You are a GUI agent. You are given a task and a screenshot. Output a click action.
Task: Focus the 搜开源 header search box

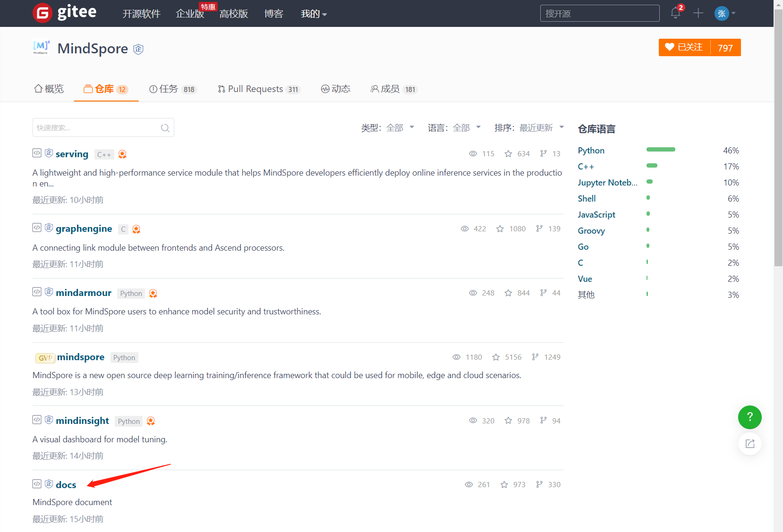[600, 13]
